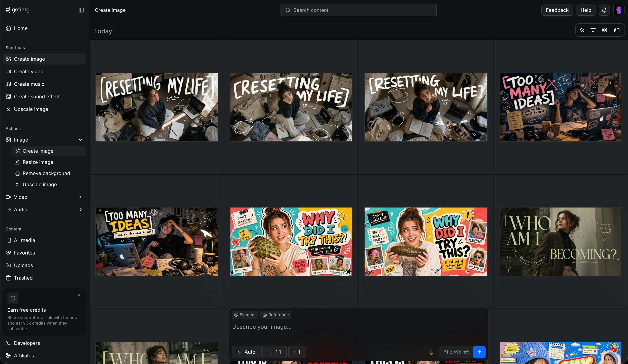Open first Resetting My Life thumbnail
The width and height of the screenshot is (628, 364).
pyautogui.click(x=157, y=107)
